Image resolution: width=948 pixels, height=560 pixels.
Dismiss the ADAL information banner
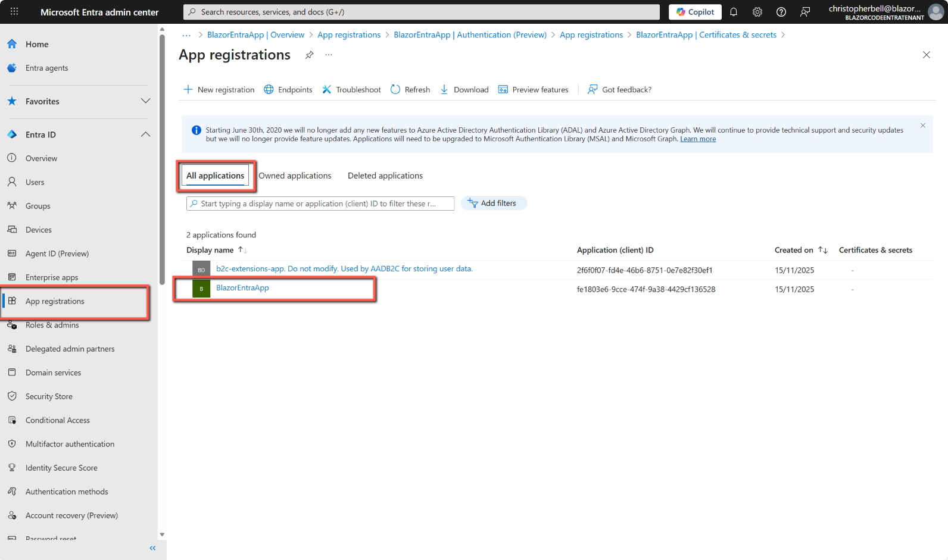click(923, 126)
